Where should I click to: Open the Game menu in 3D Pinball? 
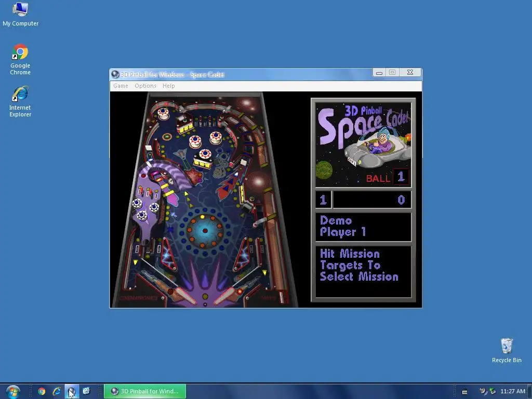[121, 86]
